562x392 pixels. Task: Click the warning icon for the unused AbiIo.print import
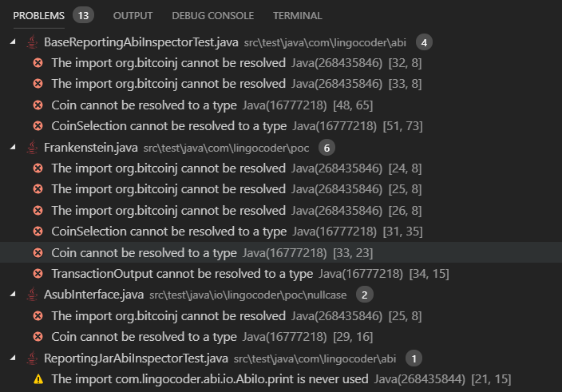[38, 379]
